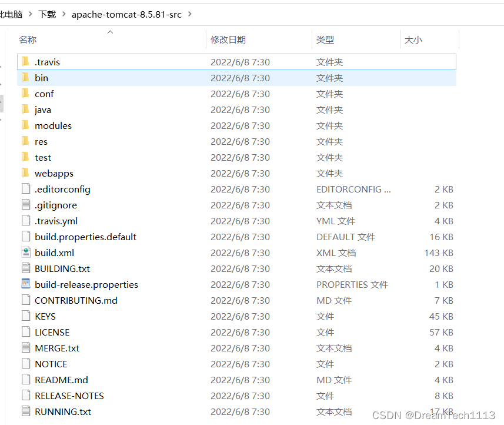Click the YML 文件 type cell
This screenshot has height=425, width=504.
pos(336,221)
